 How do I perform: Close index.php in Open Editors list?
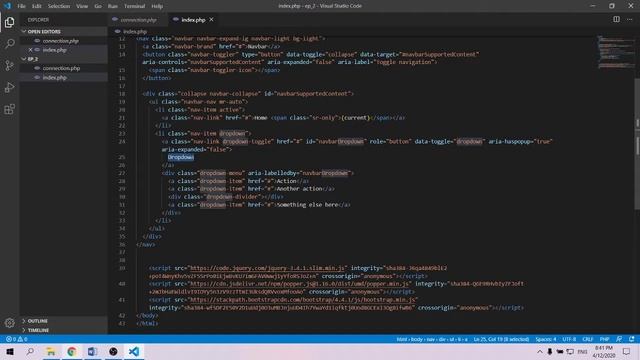(x=31, y=50)
